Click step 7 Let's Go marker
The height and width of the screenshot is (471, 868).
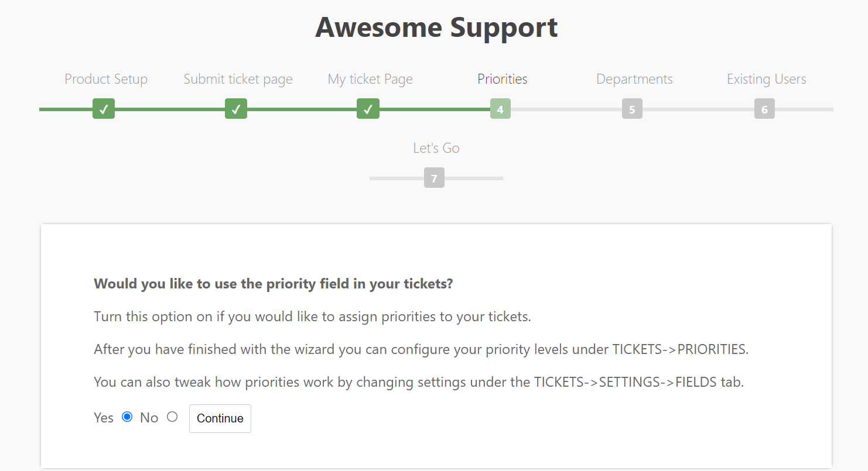(x=434, y=178)
